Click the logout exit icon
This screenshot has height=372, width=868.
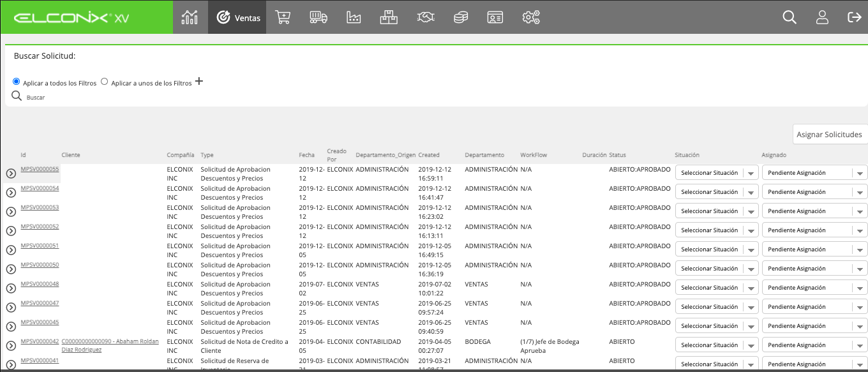[855, 17]
